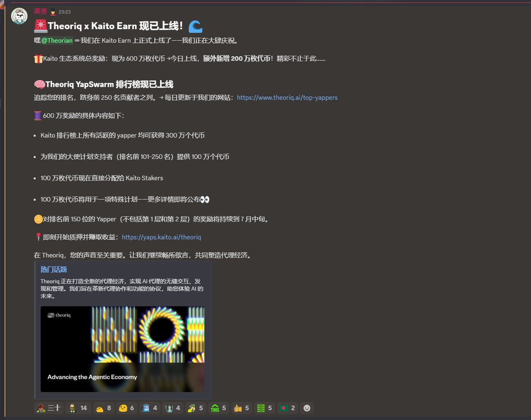Add the money hand reaction with count 5

point(196,408)
